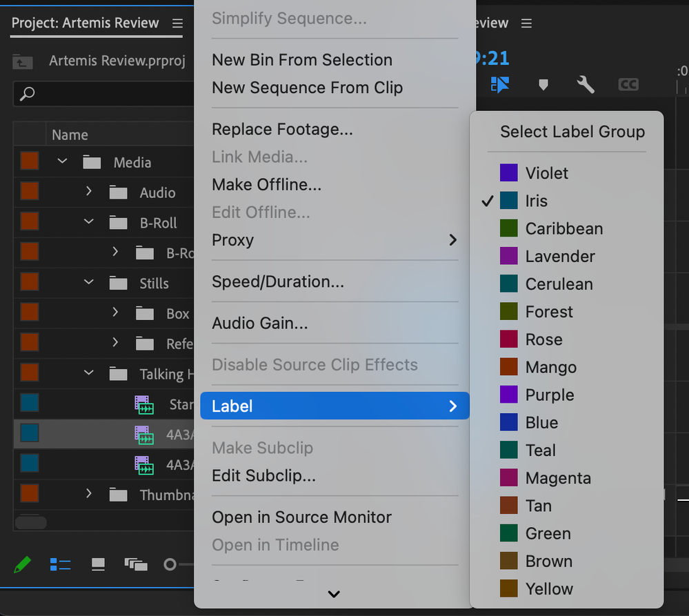Toggle Linked Selection in the timeline
689x616 pixels.
[x=500, y=84]
